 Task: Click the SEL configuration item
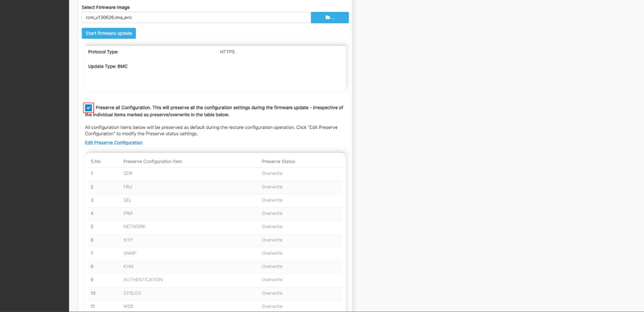(x=127, y=200)
